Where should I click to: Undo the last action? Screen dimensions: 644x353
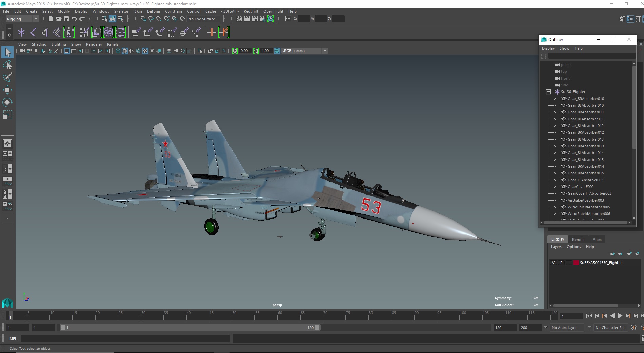click(x=74, y=19)
